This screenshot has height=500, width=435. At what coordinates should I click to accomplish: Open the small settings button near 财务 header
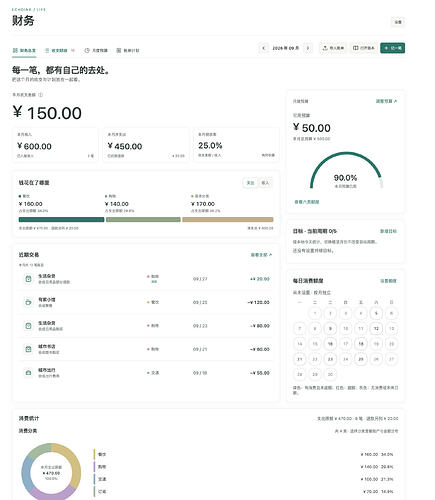398,22
